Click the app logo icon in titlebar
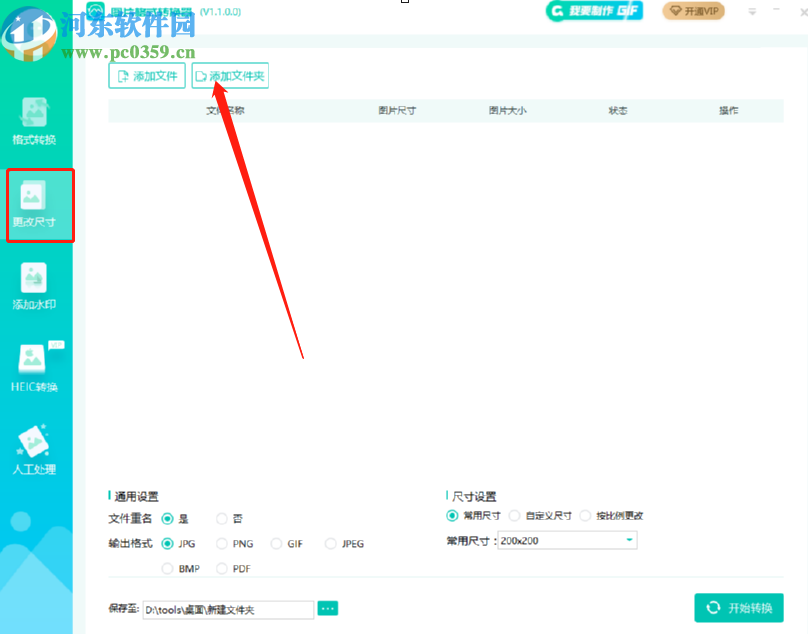Viewport: 808px width, 634px height. point(93,11)
